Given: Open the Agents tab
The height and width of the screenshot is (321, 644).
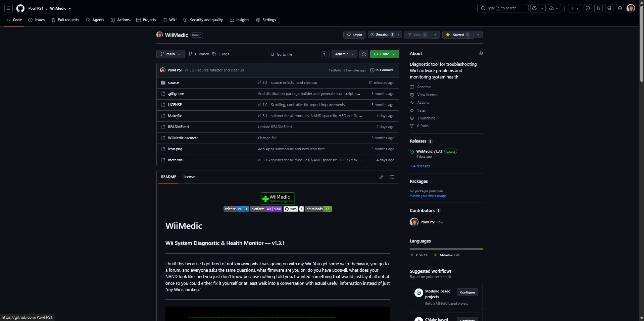Looking at the screenshot, I should (95, 20).
